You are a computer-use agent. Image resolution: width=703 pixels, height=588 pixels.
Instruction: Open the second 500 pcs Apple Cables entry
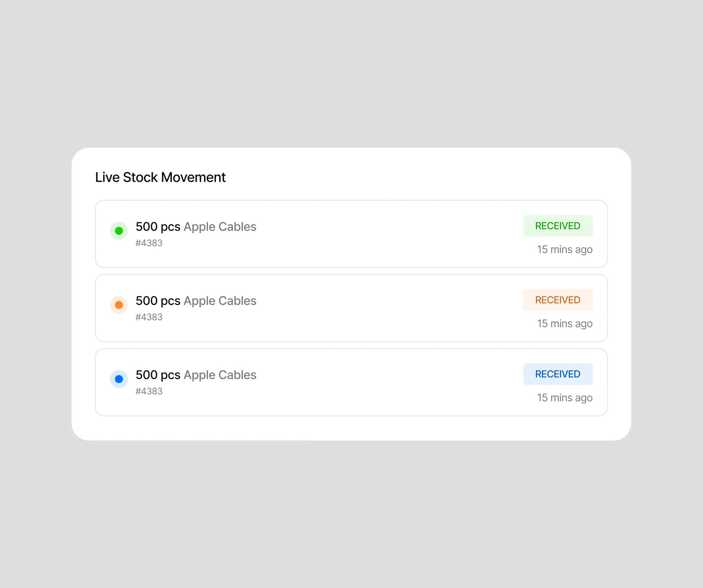351,308
